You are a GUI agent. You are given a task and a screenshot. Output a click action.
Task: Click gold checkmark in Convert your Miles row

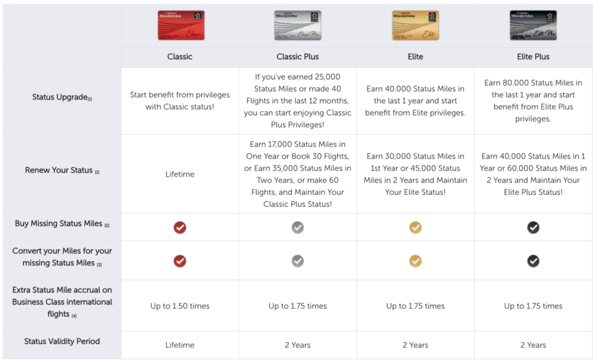416,261
